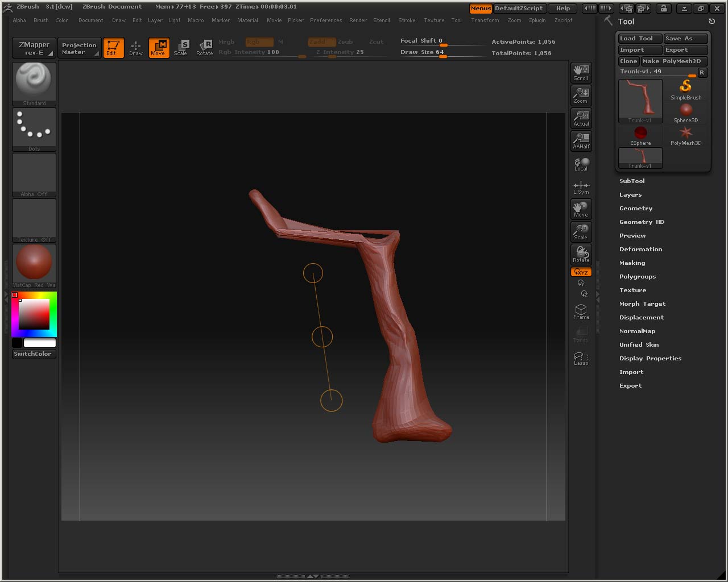Click the AAHalf view icon
The width and height of the screenshot is (728, 582).
coord(581,140)
